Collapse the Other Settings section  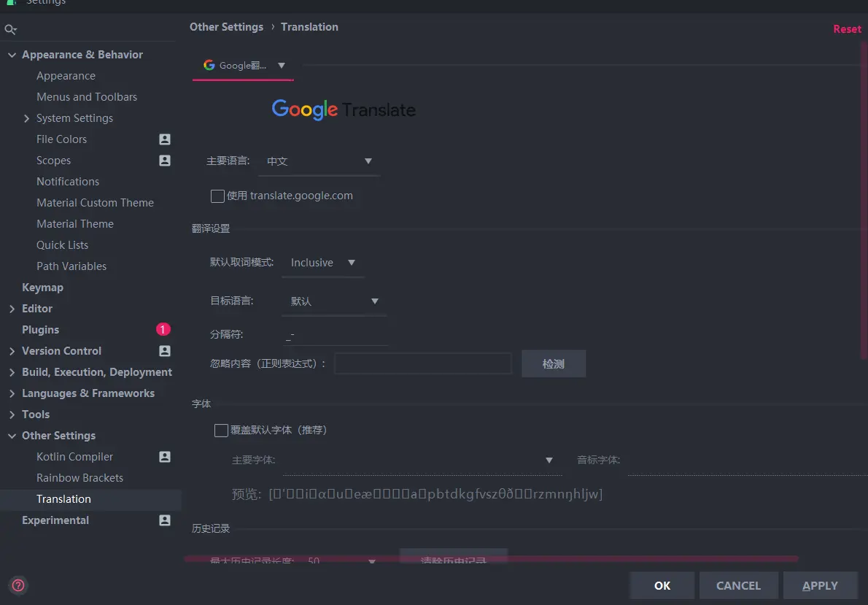pos(12,436)
